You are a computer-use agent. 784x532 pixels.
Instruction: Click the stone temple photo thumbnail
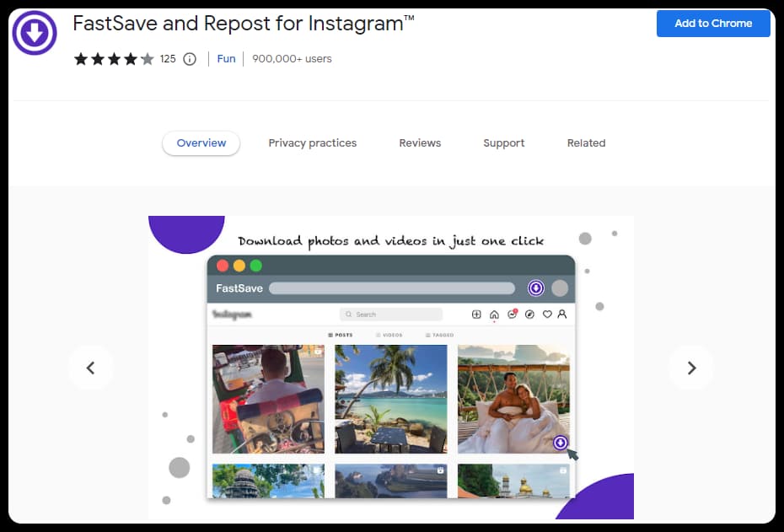click(268, 481)
